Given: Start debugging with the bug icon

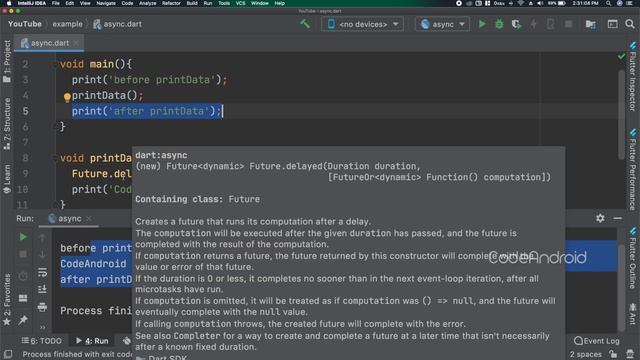Looking at the screenshot, I should coord(499,24).
